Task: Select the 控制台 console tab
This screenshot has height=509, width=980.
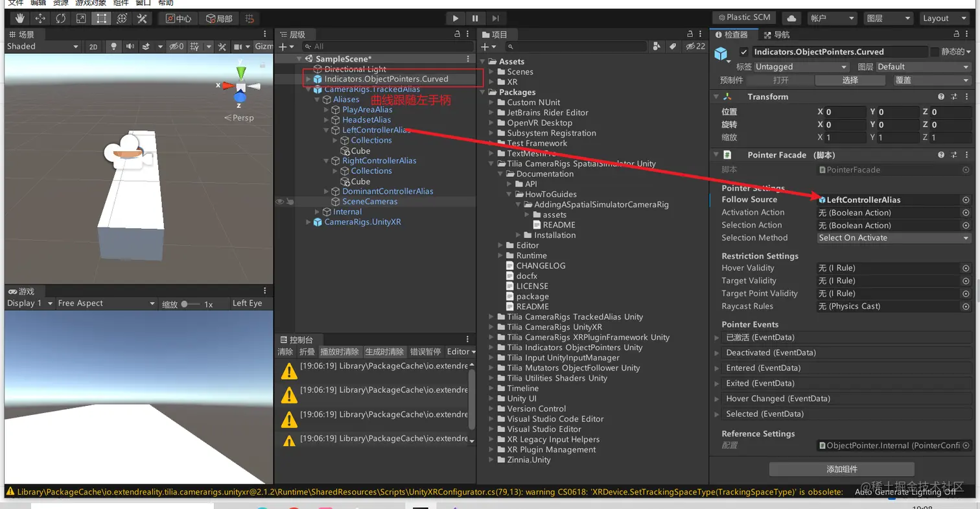Action: (x=296, y=340)
